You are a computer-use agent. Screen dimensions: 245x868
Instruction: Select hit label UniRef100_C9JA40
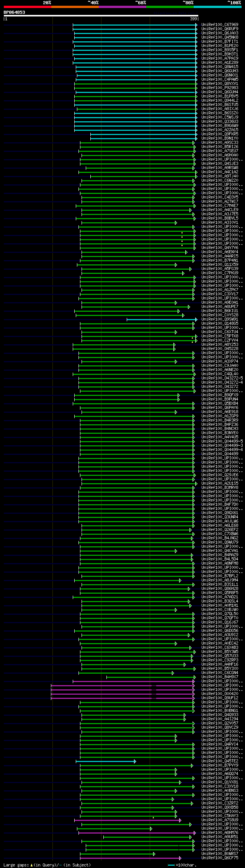(x=220, y=366)
